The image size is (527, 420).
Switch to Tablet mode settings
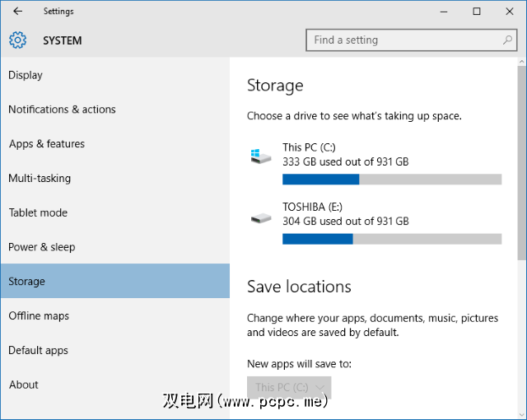(x=38, y=212)
